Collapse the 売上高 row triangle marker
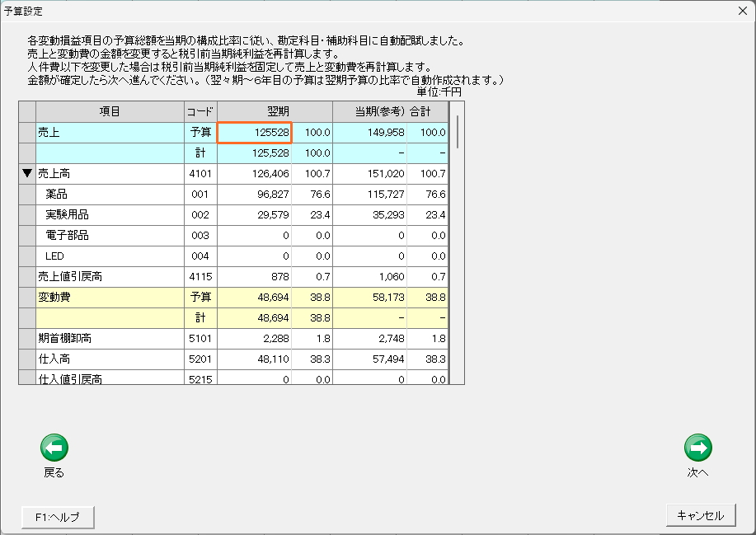The width and height of the screenshot is (756, 535). coord(27,173)
